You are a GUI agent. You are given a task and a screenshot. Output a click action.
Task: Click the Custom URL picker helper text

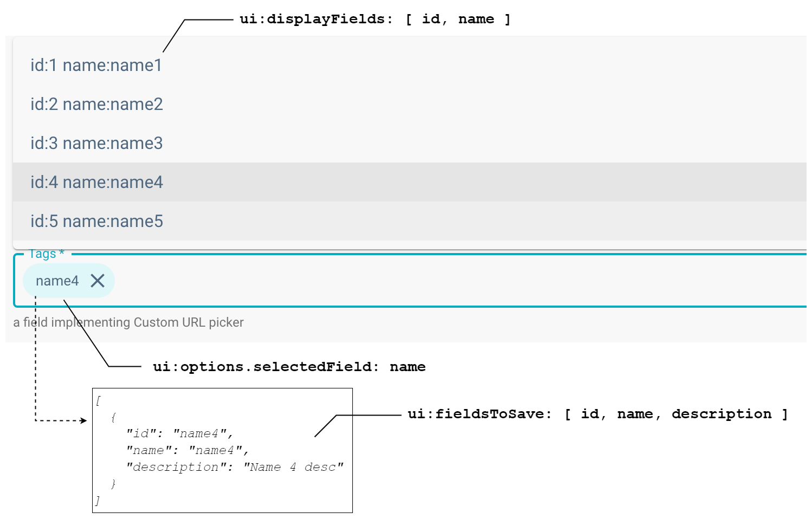pyautogui.click(x=128, y=322)
